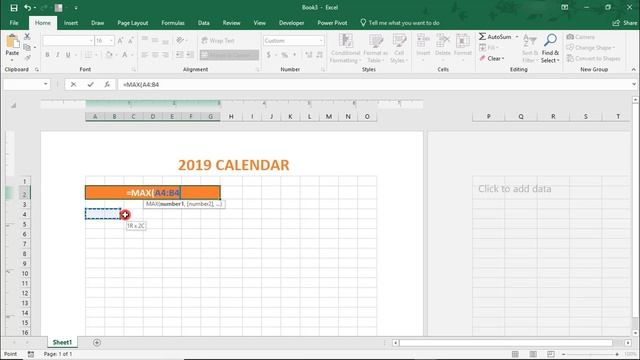The image size is (640, 360).
Task: Switch to Normal view in status bar
Action: [x=515, y=354]
